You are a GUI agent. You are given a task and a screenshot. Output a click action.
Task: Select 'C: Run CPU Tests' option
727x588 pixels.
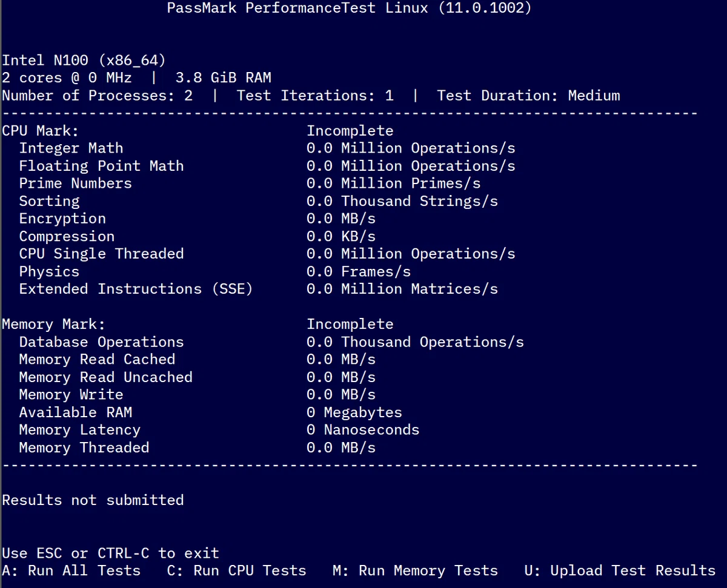tap(237, 570)
